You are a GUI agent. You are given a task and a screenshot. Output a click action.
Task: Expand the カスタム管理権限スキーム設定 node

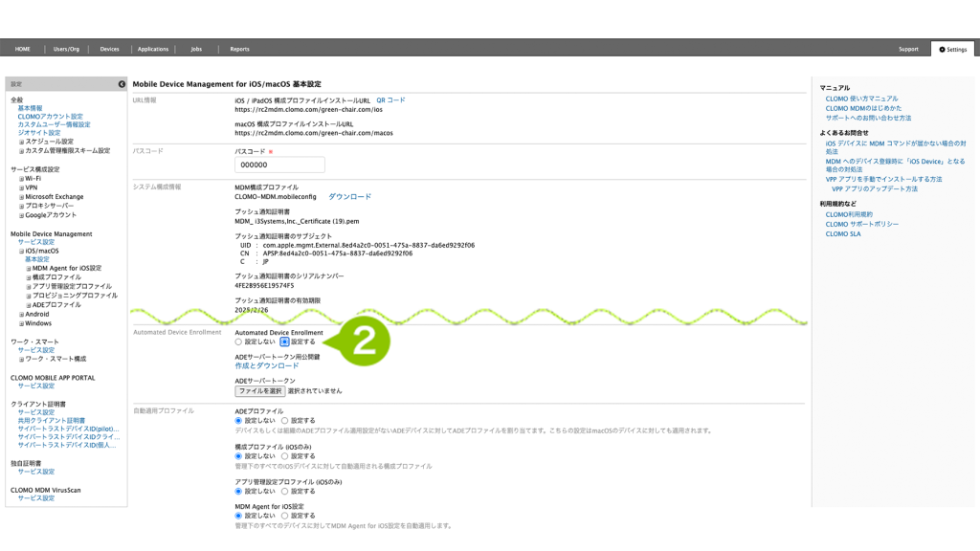[x=22, y=151]
